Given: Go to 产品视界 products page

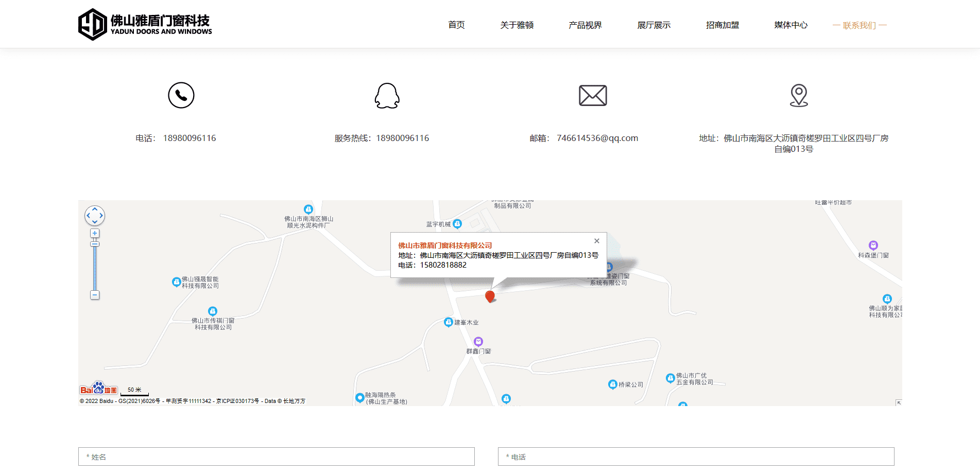Looking at the screenshot, I should [x=585, y=25].
